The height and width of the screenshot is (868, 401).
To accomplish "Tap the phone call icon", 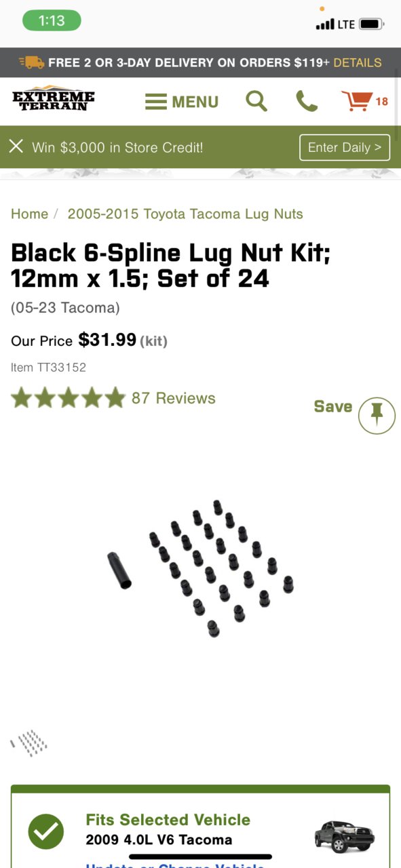I will pyautogui.click(x=307, y=102).
